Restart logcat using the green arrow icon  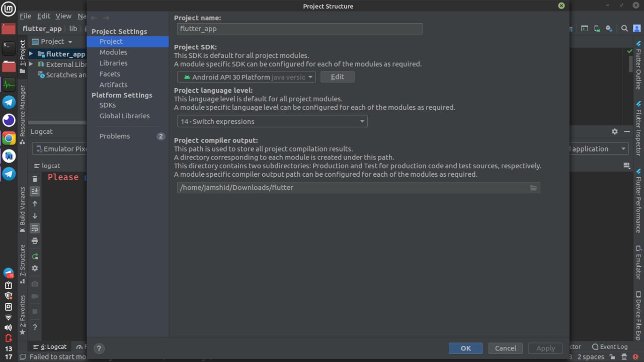click(35, 256)
